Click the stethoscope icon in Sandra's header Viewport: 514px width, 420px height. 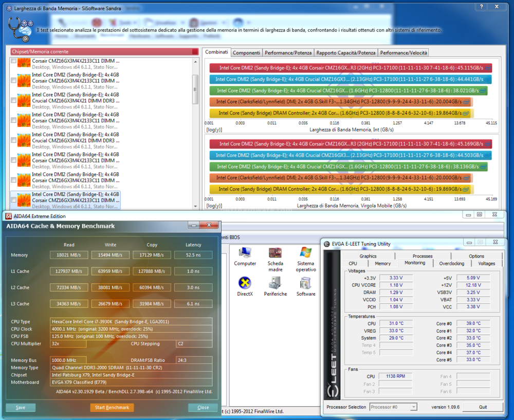21,29
